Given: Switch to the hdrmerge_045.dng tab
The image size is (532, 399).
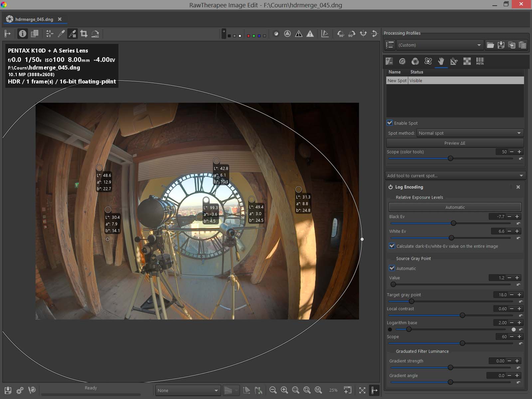Looking at the screenshot, I should click(34, 19).
